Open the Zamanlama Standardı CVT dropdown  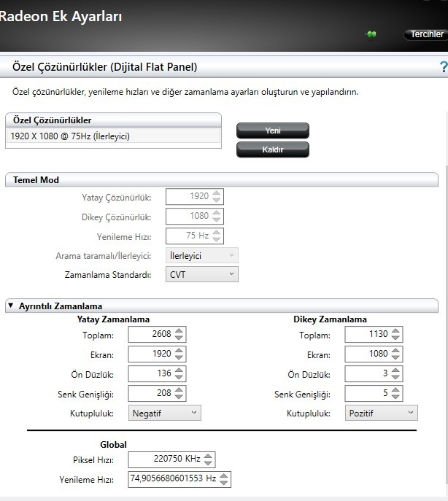pyautogui.click(x=202, y=274)
